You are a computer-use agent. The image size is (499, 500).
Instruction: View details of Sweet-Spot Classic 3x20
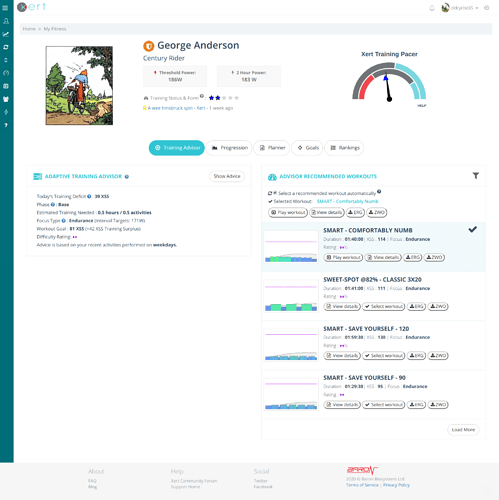tap(342, 306)
